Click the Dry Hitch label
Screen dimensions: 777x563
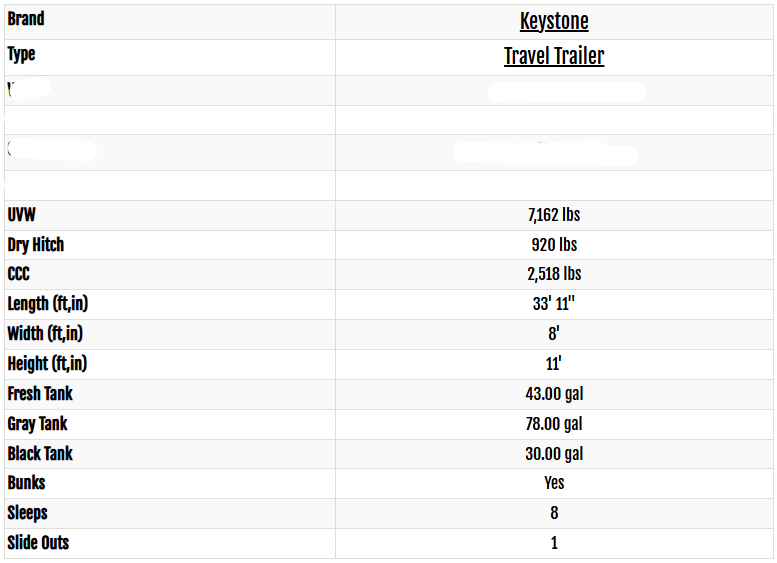click(x=36, y=245)
